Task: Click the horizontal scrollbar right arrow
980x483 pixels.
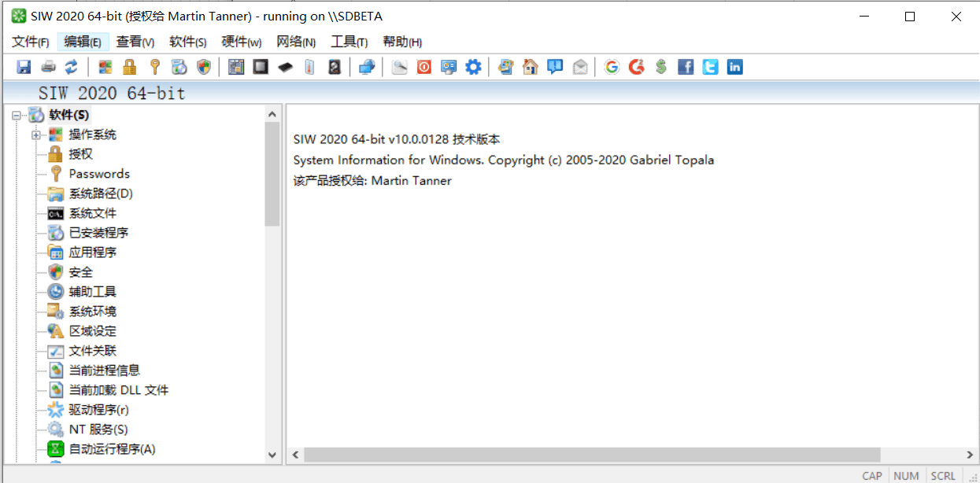Action: 970,455
